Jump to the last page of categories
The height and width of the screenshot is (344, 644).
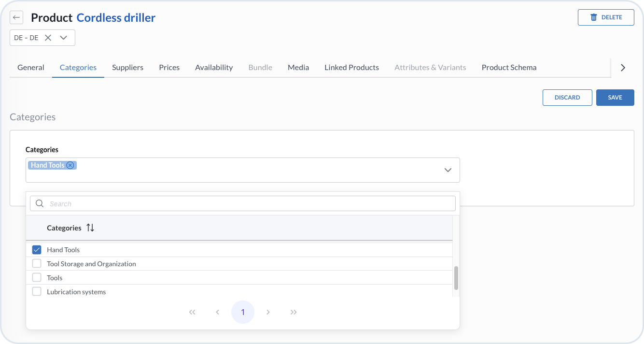point(294,312)
